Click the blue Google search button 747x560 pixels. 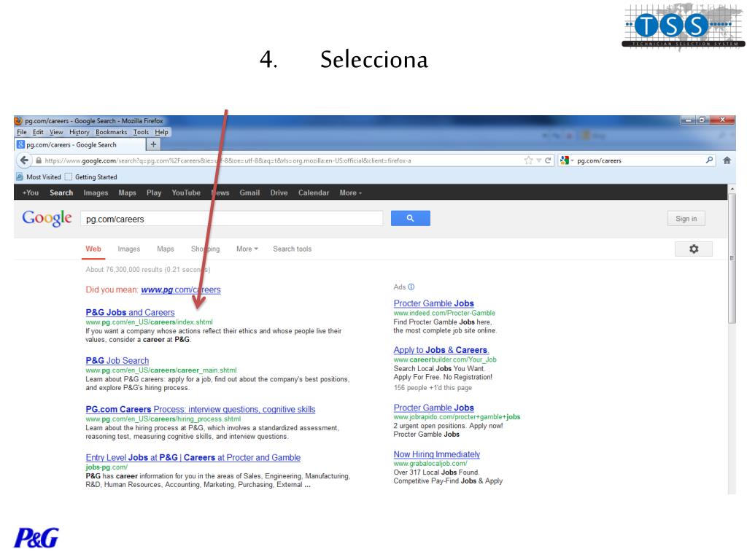[x=410, y=218]
